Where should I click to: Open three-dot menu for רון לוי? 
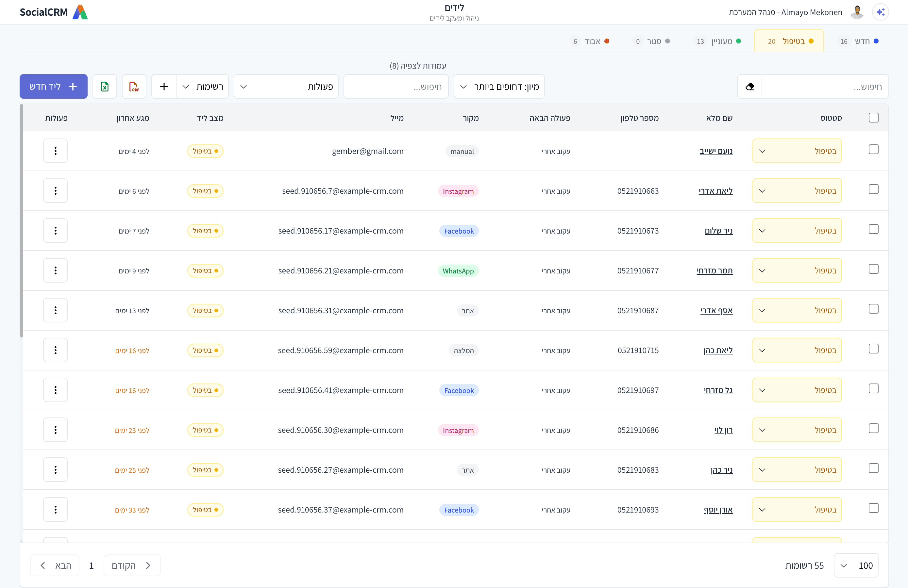point(55,430)
